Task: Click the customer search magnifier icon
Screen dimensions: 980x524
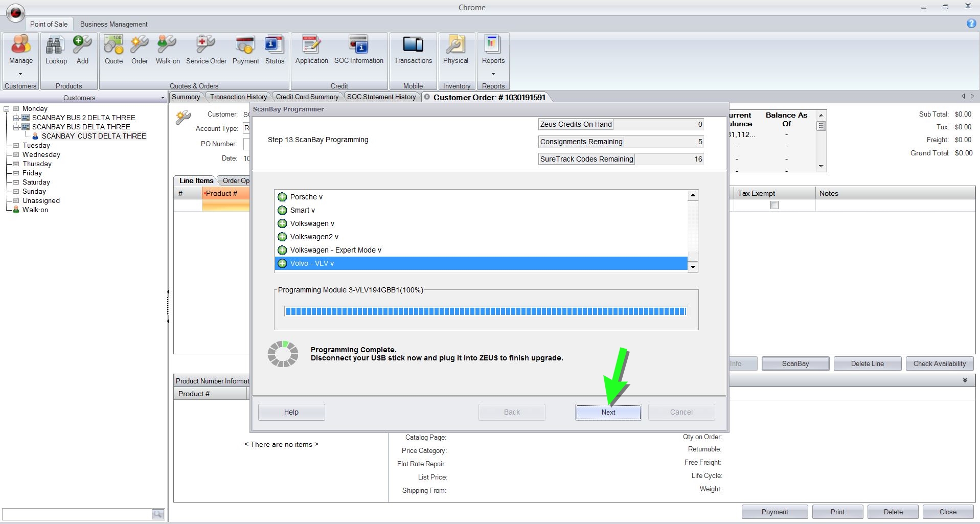Action: point(157,514)
